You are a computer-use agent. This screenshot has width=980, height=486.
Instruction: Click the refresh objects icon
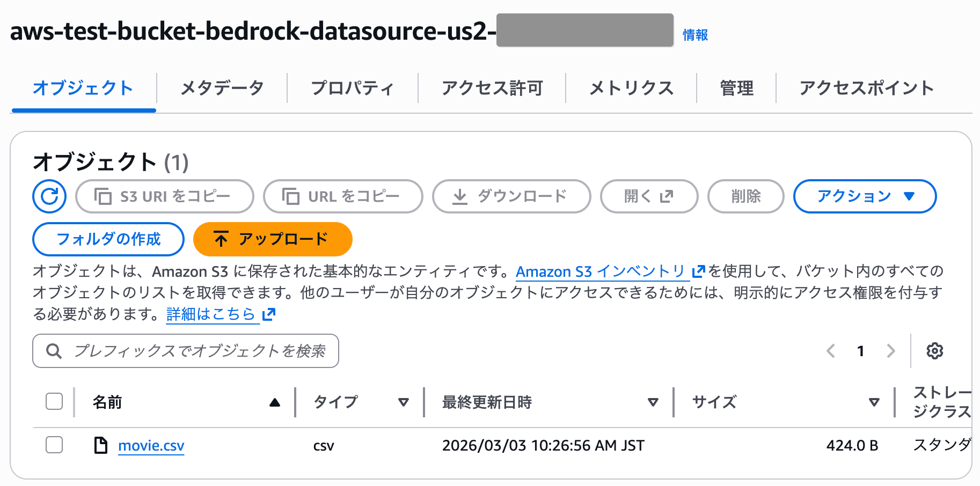pyautogui.click(x=49, y=196)
